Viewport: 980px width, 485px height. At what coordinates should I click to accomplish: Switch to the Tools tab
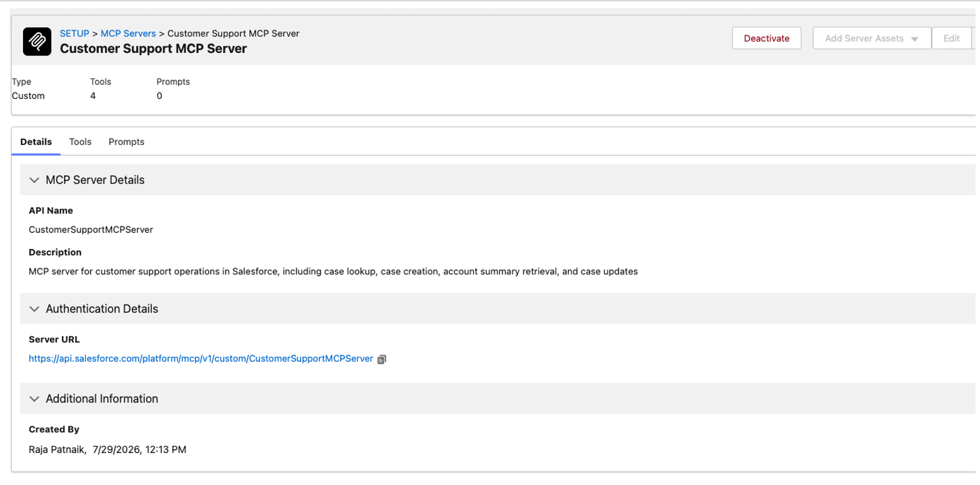(x=80, y=142)
